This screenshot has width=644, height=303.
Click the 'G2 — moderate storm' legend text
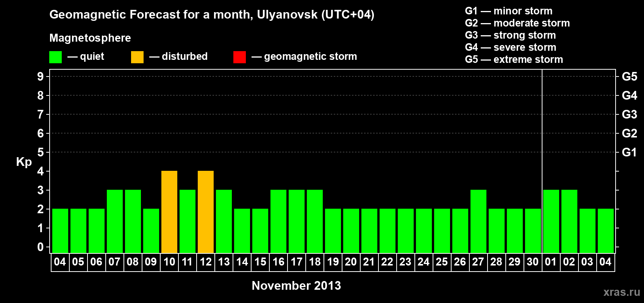click(x=517, y=23)
